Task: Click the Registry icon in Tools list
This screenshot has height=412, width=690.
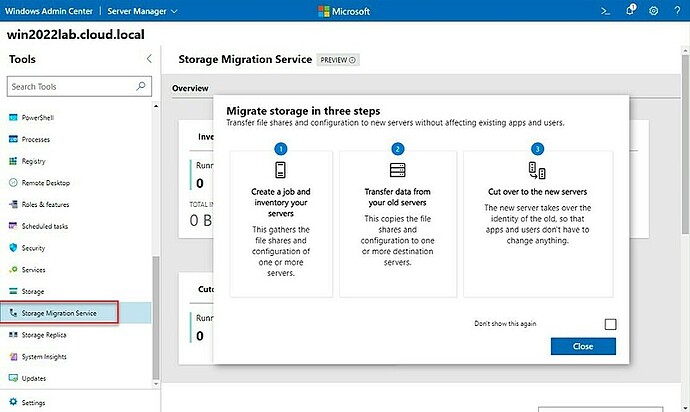Action: coord(13,161)
